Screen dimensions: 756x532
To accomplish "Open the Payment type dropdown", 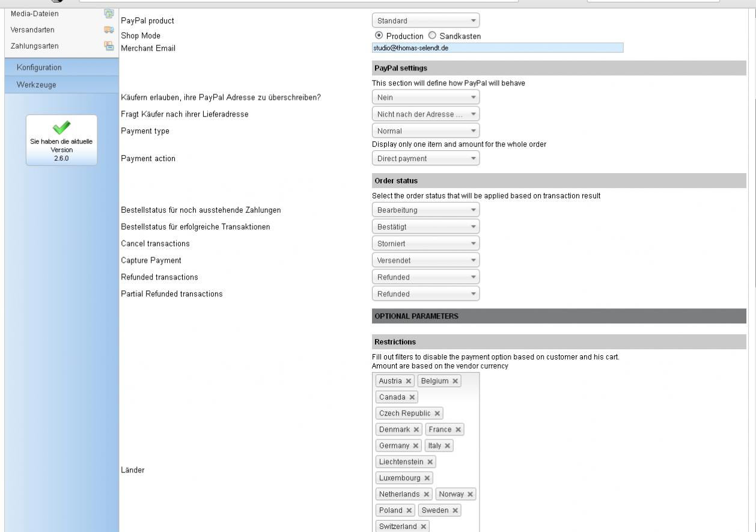I will (425, 131).
